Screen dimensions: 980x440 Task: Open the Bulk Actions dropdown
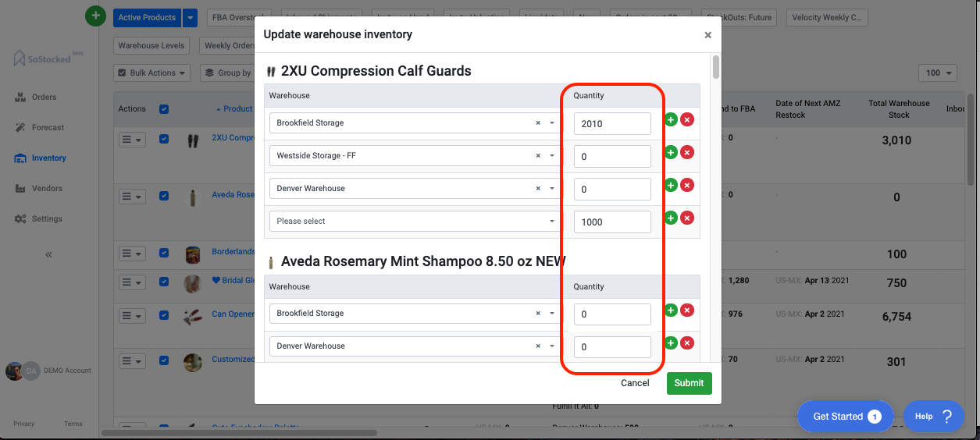pyautogui.click(x=152, y=73)
